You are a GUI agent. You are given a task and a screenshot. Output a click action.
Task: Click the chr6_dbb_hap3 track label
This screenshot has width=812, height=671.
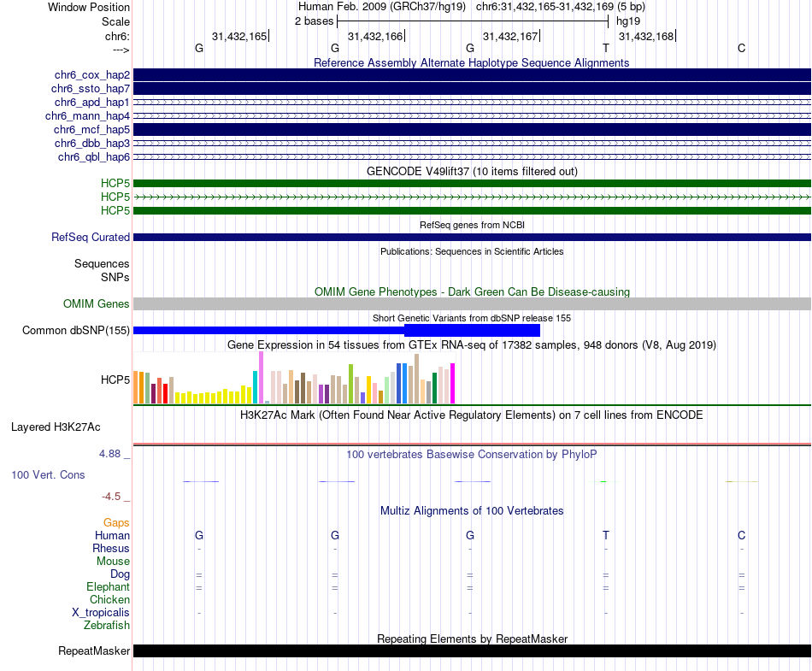(92, 143)
